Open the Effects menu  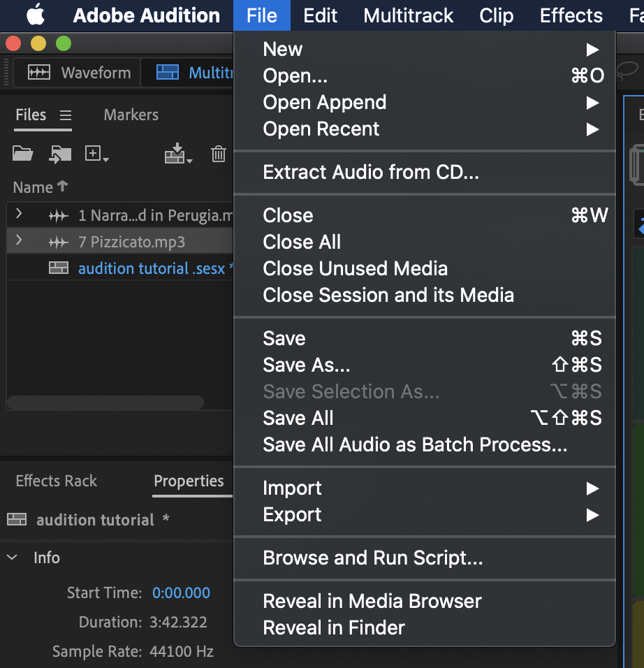point(571,15)
